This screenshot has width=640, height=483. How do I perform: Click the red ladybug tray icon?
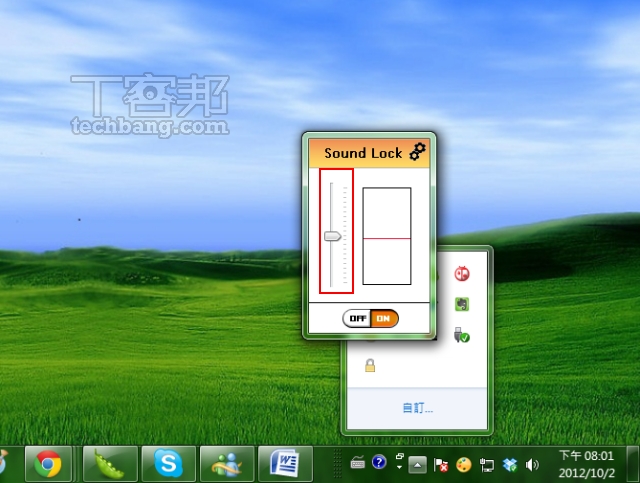(462, 272)
